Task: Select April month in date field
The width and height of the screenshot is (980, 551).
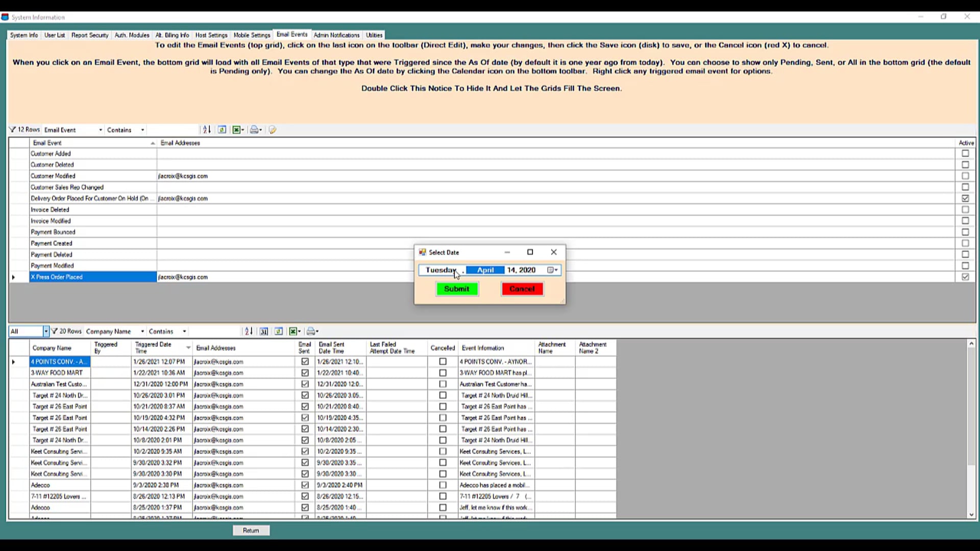Action: tap(485, 270)
